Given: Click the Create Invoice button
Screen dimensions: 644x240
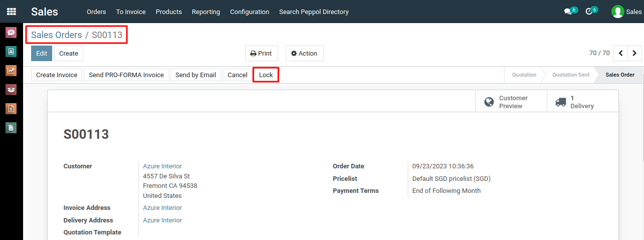Looking at the screenshot, I should [x=57, y=75].
